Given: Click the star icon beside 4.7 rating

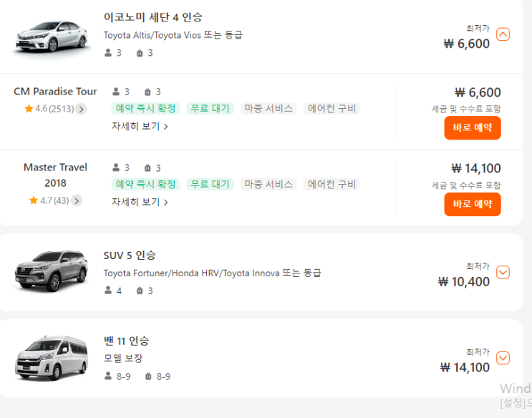Looking at the screenshot, I should pos(34,200).
